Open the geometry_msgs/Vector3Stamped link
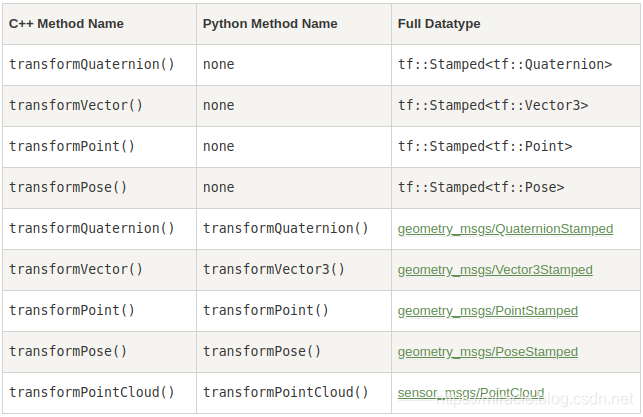Viewport: 643px width, 417px height. pyautogui.click(x=495, y=270)
